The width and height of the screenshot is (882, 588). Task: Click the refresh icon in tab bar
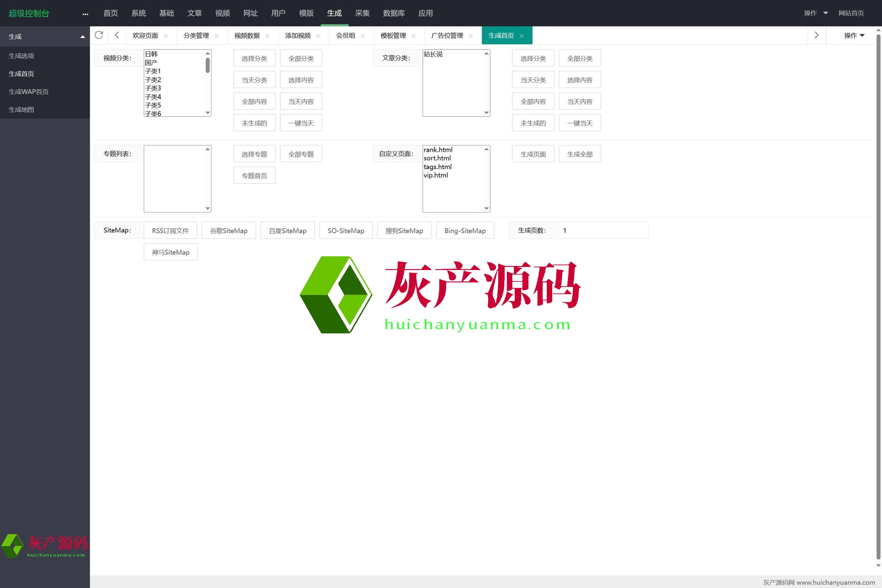pos(99,35)
